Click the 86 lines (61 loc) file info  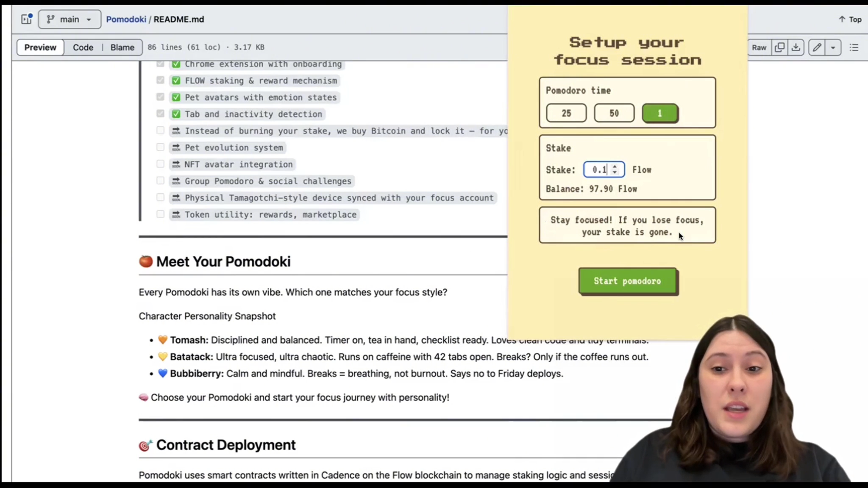206,47
